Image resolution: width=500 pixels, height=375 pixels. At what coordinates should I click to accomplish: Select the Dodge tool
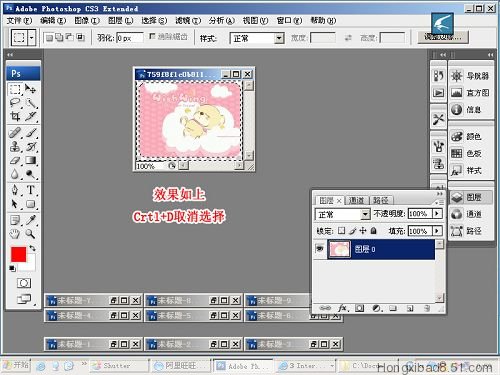pyautogui.click(x=31, y=174)
